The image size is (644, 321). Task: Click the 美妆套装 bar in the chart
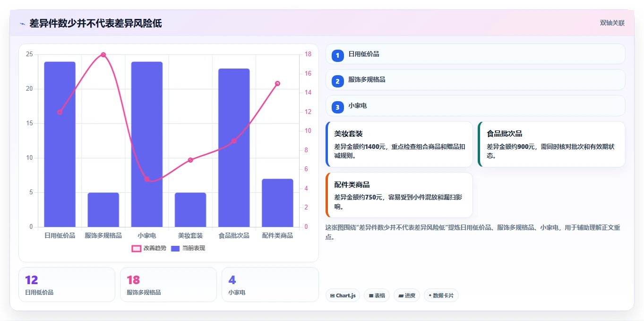click(x=190, y=210)
